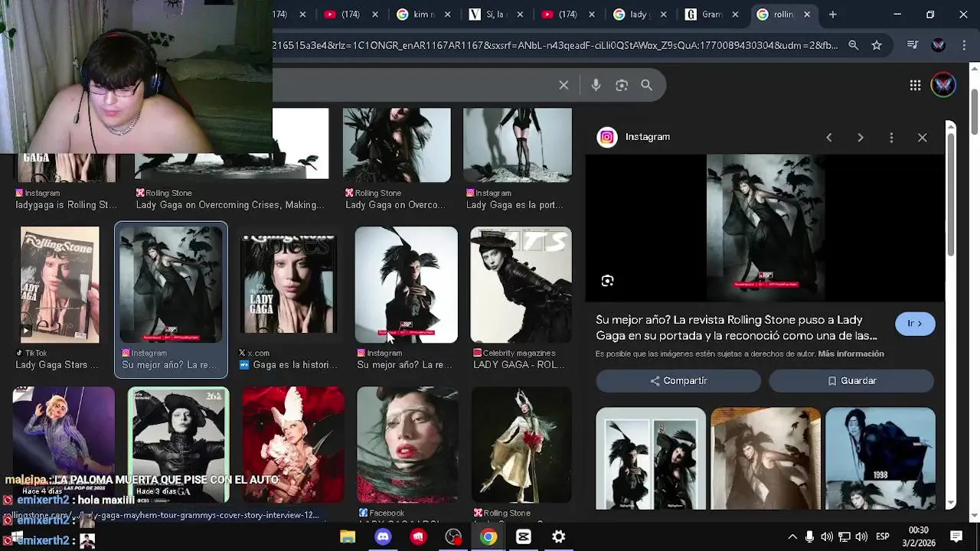The width and height of the screenshot is (980, 551).
Task: Click the zoom magnifier in address bar
Action: click(x=853, y=45)
